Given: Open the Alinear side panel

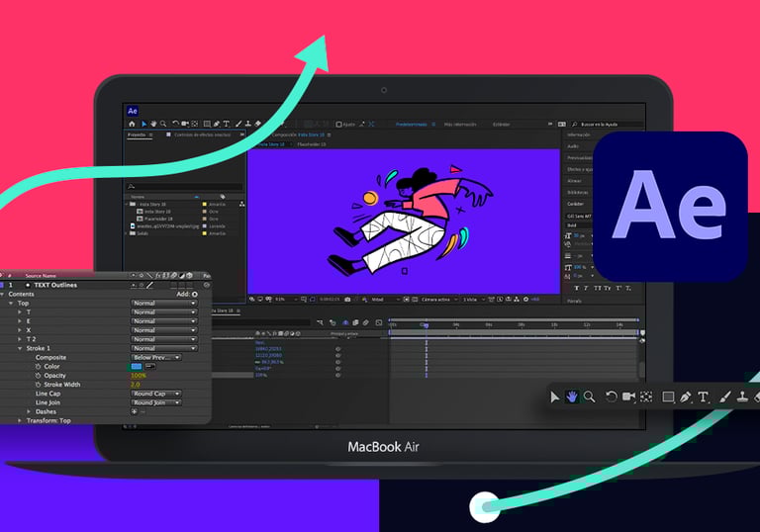Looking at the screenshot, I should (574, 181).
